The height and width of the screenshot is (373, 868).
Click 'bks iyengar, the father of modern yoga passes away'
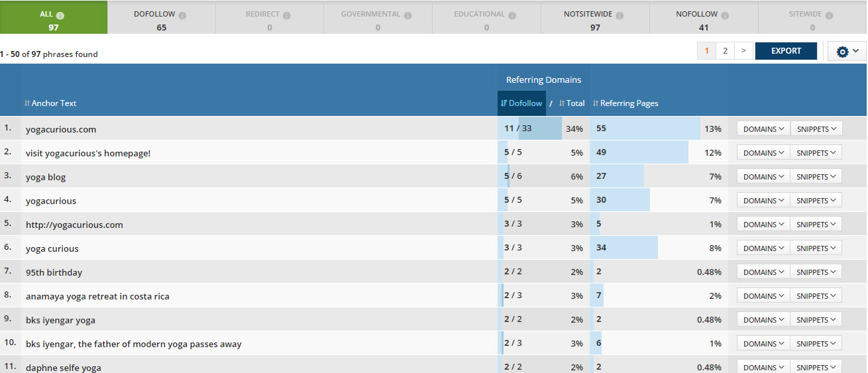[x=134, y=344]
